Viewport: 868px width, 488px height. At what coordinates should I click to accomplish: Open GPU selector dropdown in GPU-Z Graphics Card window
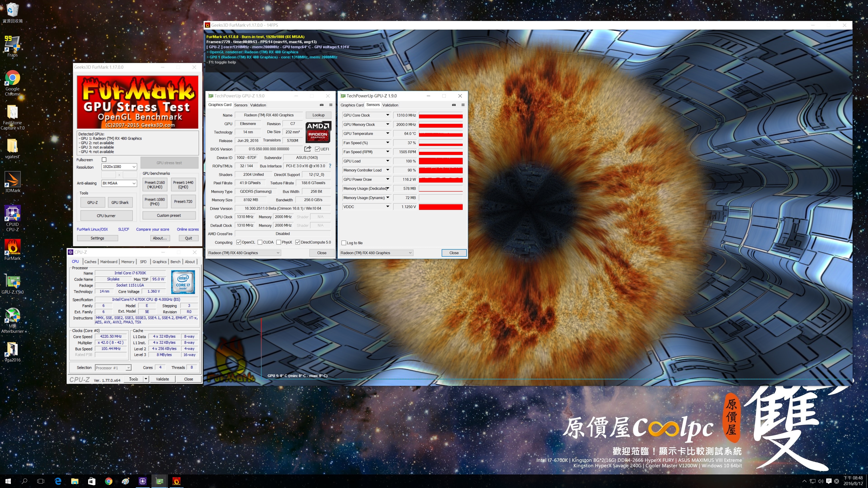(244, 253)
